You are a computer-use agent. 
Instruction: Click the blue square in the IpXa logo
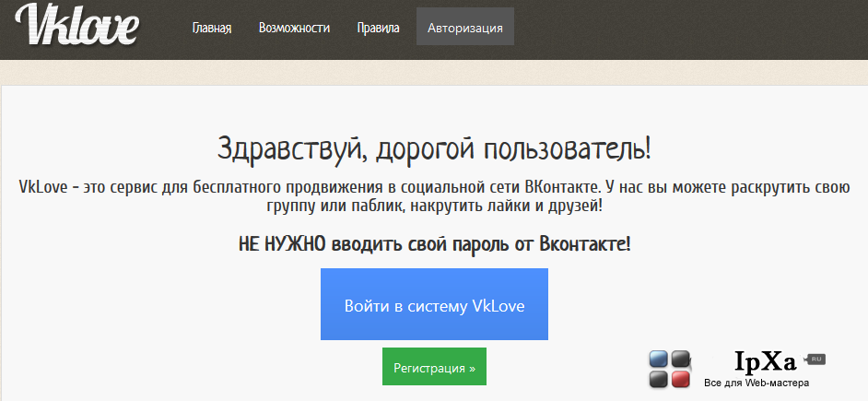pyautogui.click(x=658, y=360)
